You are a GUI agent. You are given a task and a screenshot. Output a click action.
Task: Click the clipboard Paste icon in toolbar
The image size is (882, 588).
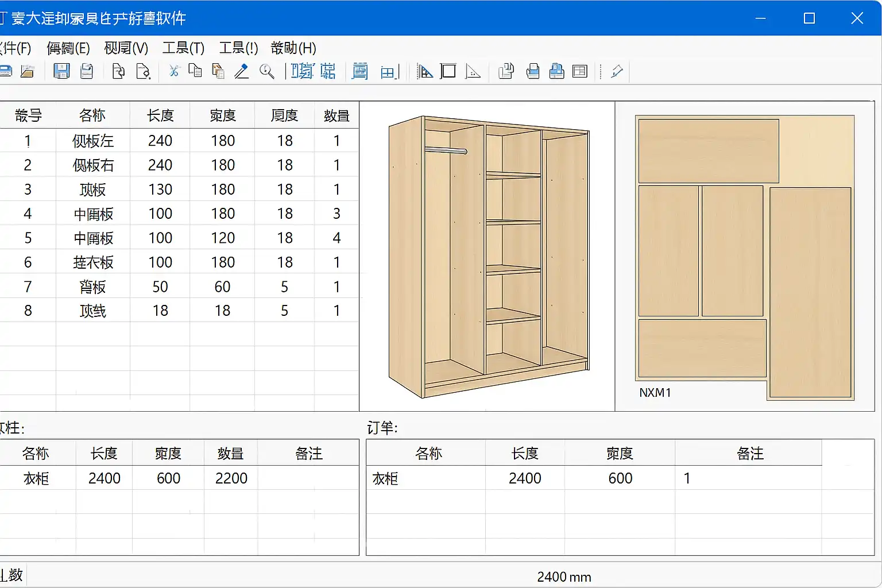218,71
